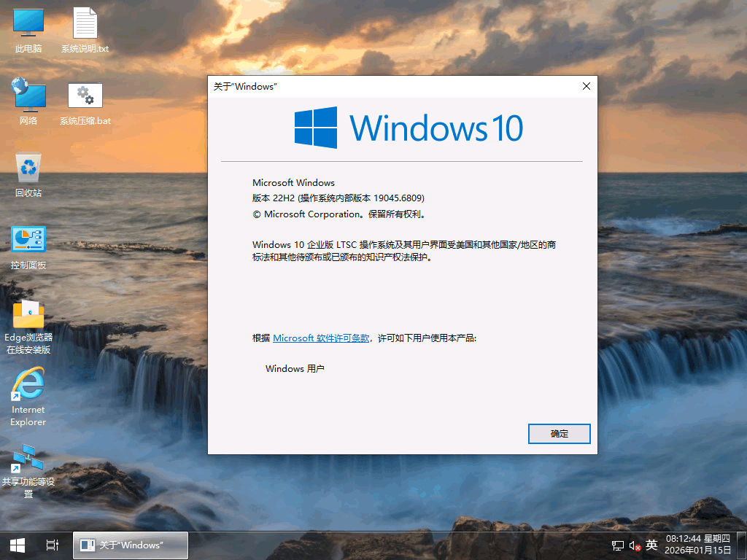Open the Microsoft 软件许可条款 link

[x=321, y=338]
